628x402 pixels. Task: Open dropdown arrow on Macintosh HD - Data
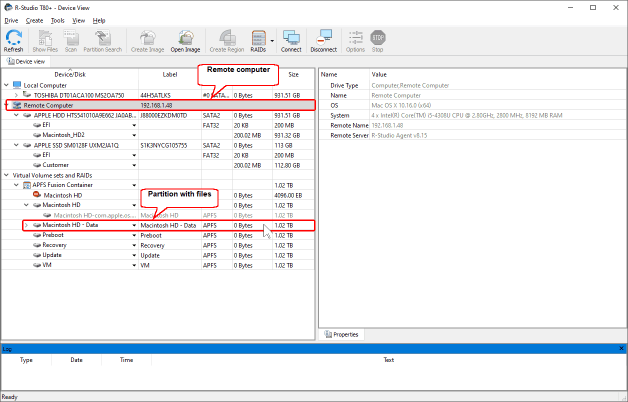(x=134, y=225)
